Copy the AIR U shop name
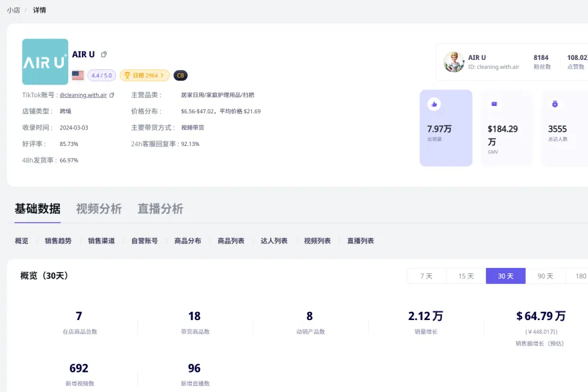This screenshot has width=588, height=392. tap(104, 55)
